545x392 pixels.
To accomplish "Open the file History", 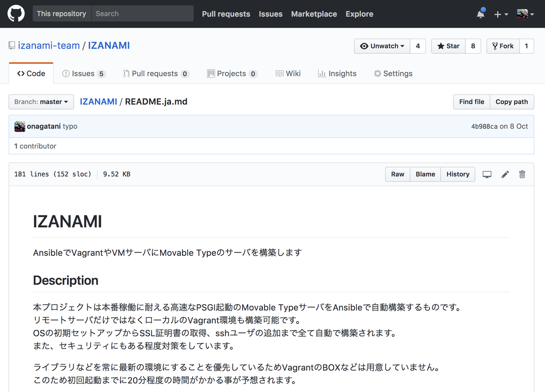I will tap(458, 174).
